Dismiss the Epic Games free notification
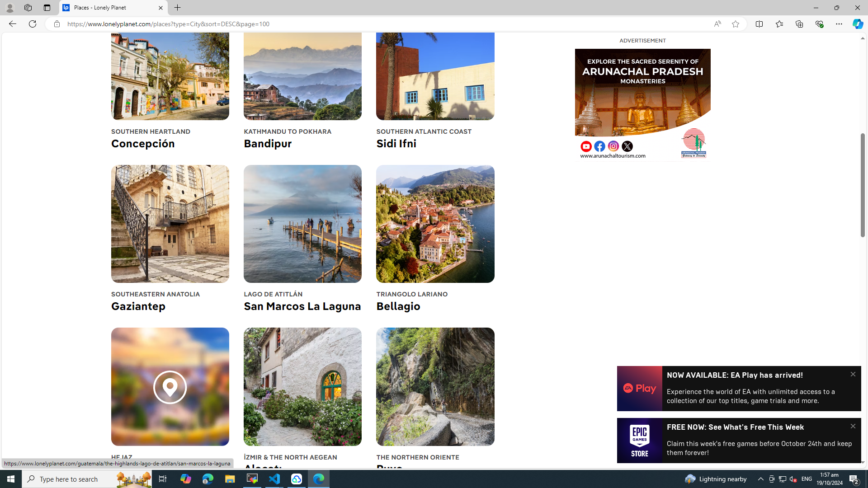 click(x=853, y=426)
